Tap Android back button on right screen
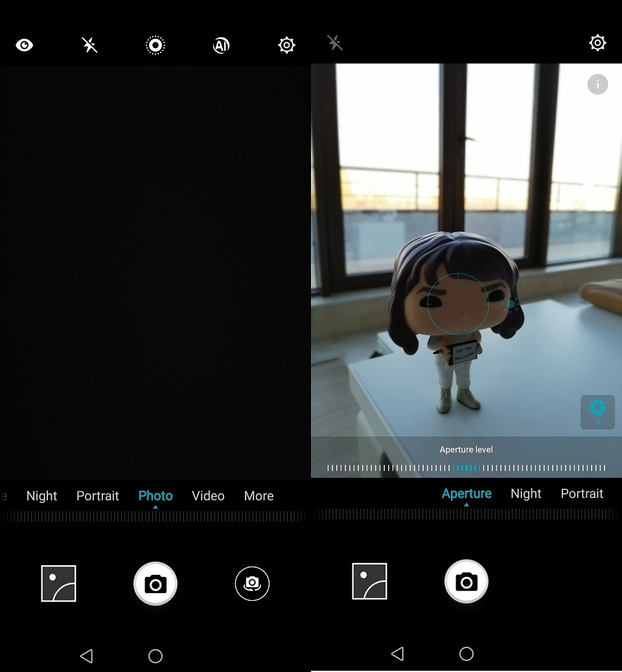The image size is (622, 672). point(398,654)
